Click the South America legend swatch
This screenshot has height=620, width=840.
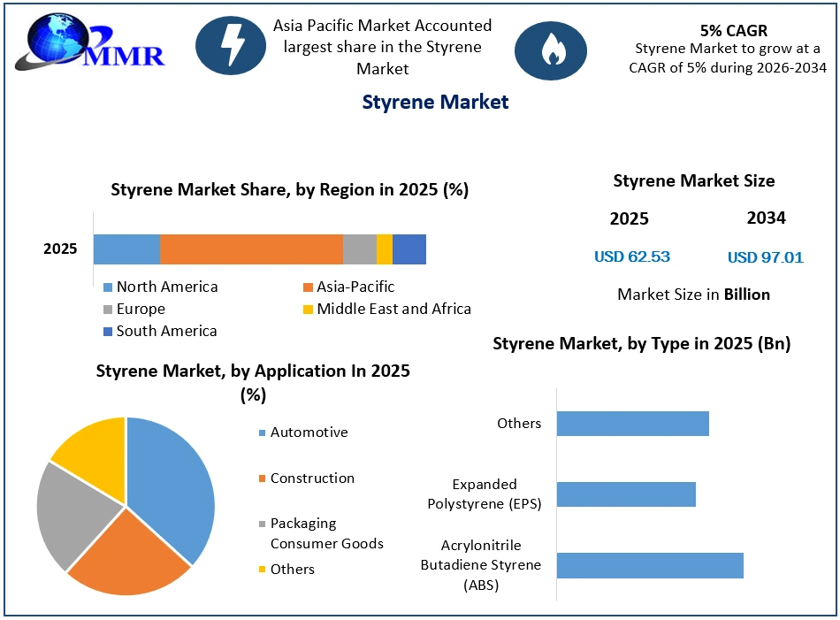click(108, 332)
